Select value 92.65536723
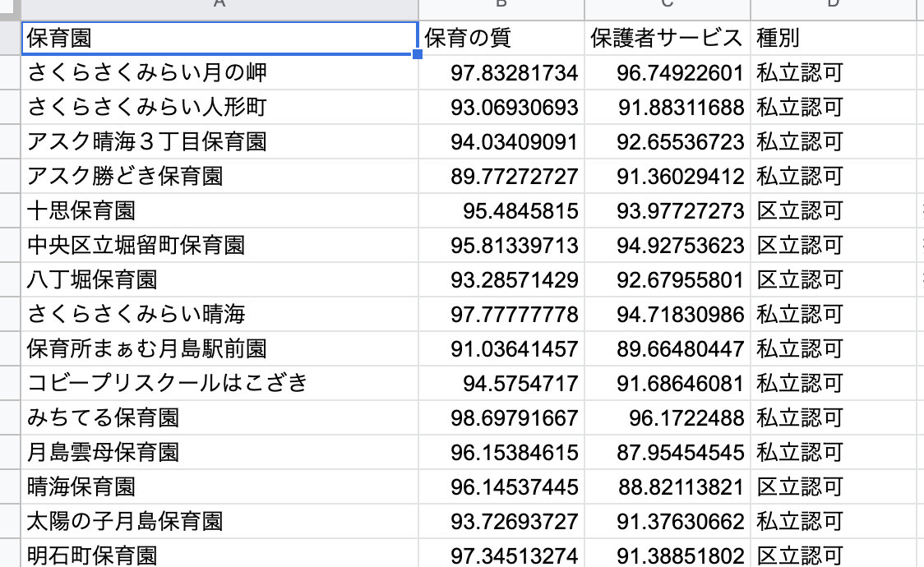The width and height of the screenshot is (924, 567). (x=667, y=142)
